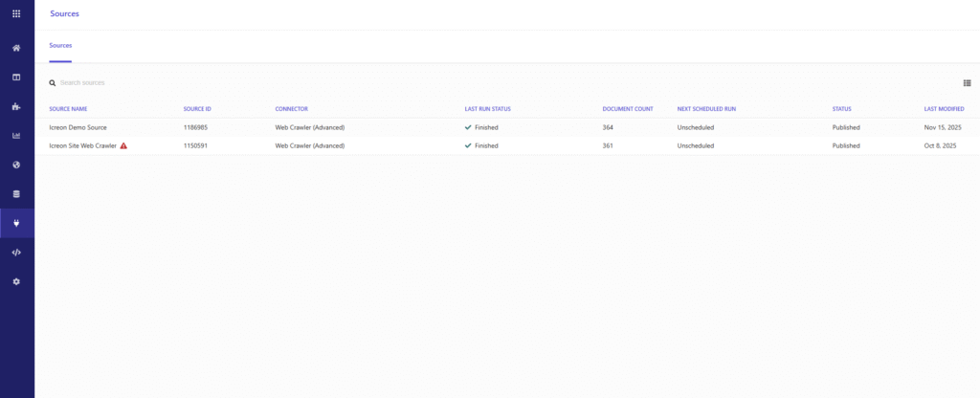
Task: Open the settings gear sidebar icon
Action: coord(16,281)
